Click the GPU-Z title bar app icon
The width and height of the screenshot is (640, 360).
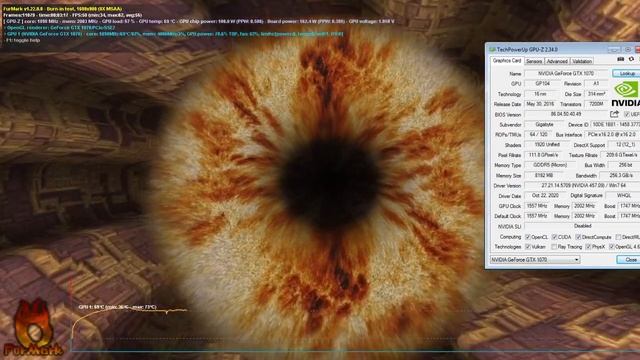pos(492,50)
